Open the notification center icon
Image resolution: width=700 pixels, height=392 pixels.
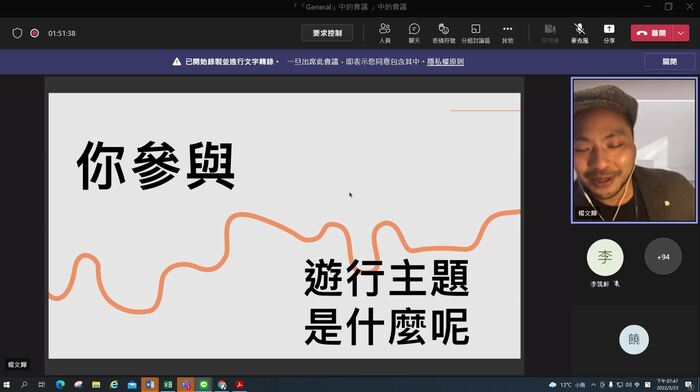[689, 384]
